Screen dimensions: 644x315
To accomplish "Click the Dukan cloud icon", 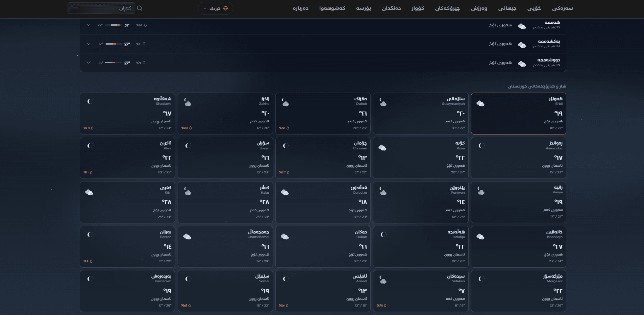I will click(x=285, y=237).
